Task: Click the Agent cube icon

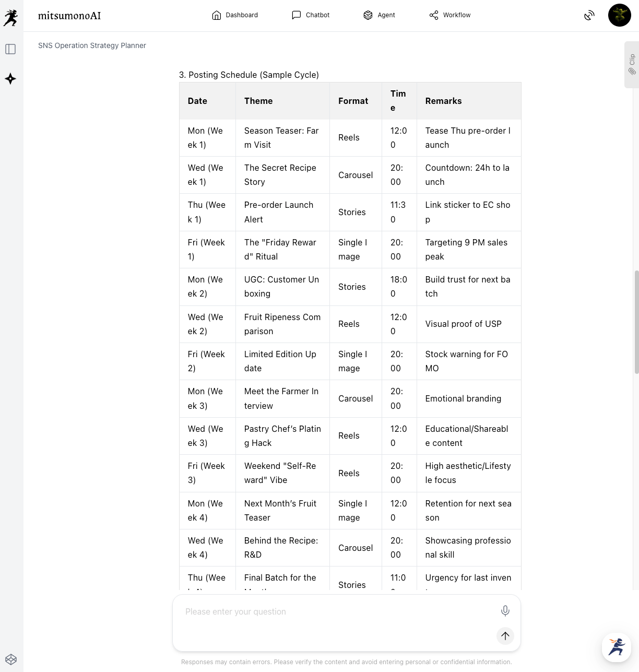Action: 368,15
